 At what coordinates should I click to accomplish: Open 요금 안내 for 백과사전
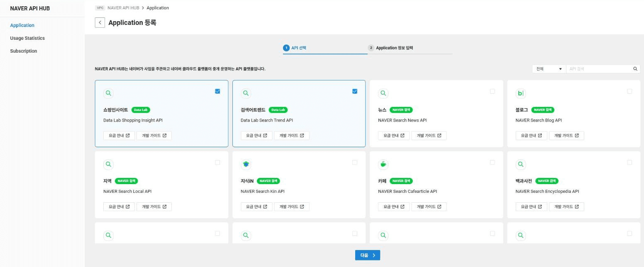pyautogui.click(x=531, y=206)
